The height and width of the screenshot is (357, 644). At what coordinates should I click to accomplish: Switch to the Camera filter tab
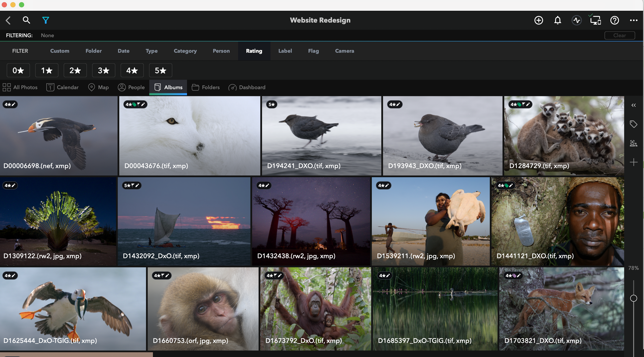pyautogui.click(x=344, y=51)
